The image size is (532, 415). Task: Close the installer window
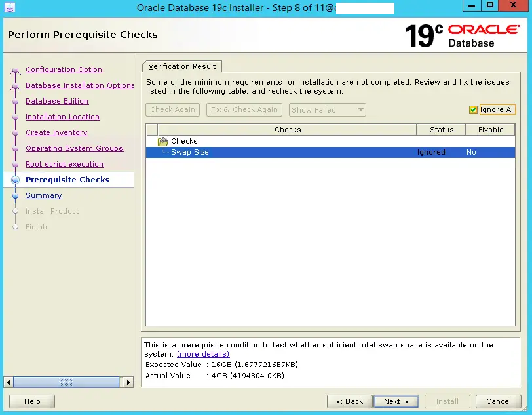click(514, 5)
